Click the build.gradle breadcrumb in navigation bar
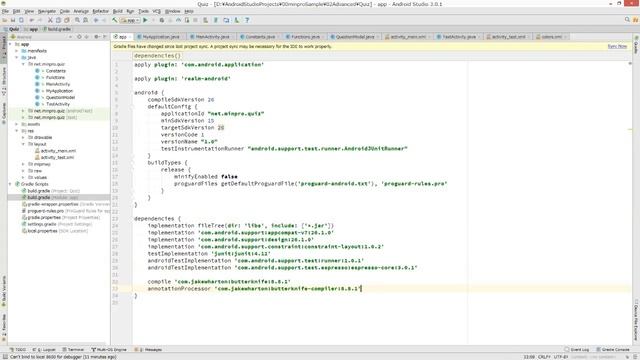The image size is (640, 360). [x=57, y=29]
